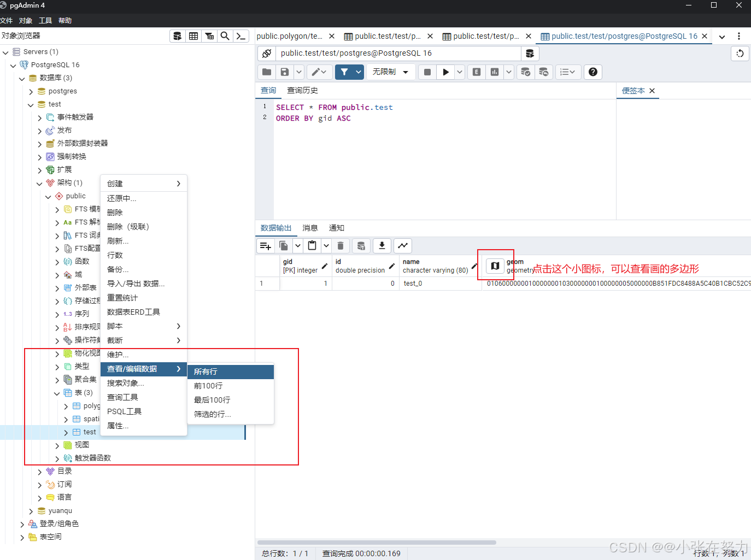Switch to the 消息 tab

310,228
